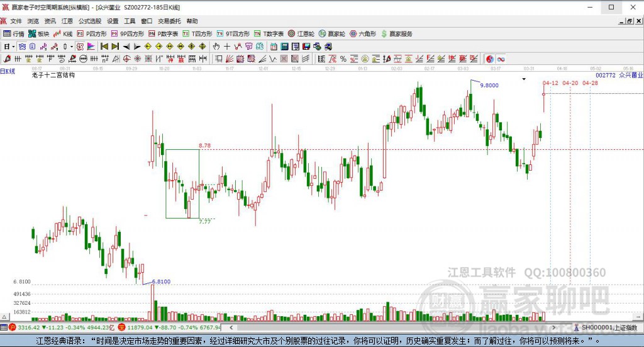Click the 日K线 label at chart corner

pos(8,71)
